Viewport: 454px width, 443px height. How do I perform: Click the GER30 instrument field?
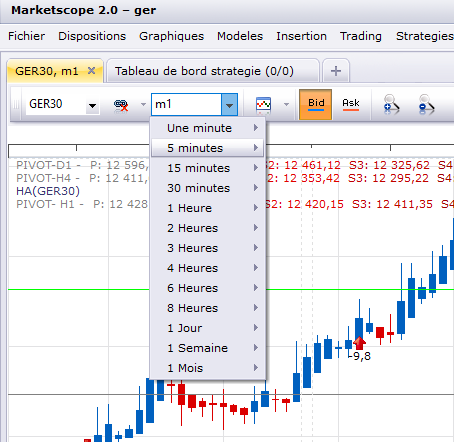(55, 104)
